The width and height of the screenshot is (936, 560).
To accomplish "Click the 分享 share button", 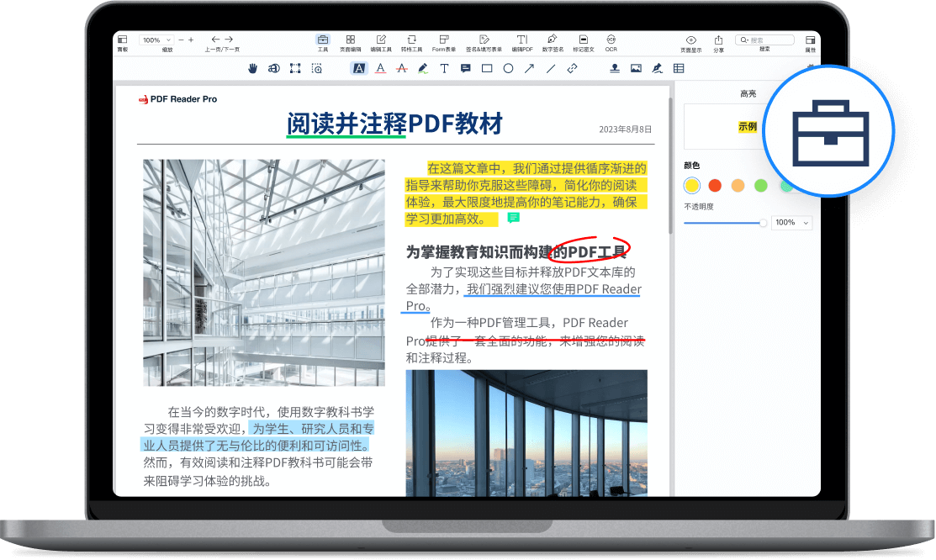I will click(x=718, y=40).
